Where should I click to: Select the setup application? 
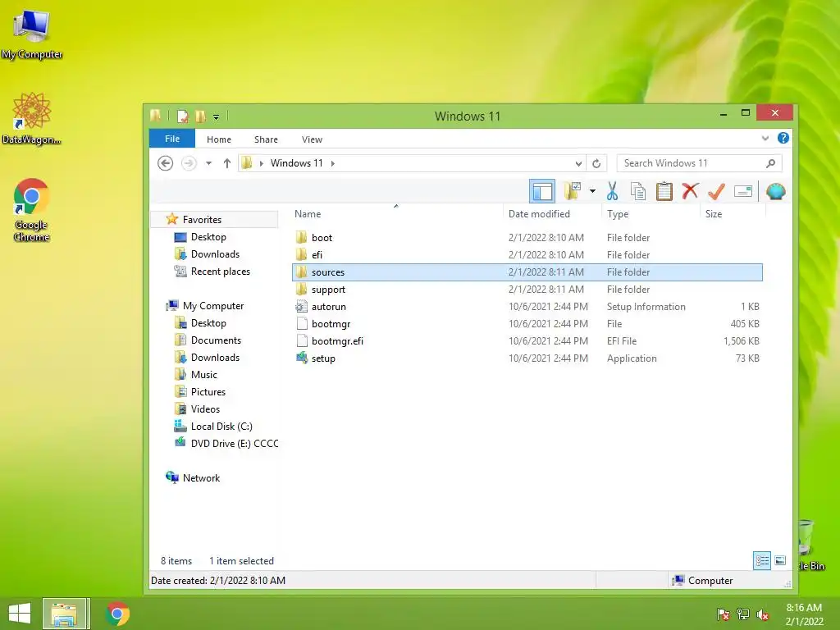(x=527, y=358)
